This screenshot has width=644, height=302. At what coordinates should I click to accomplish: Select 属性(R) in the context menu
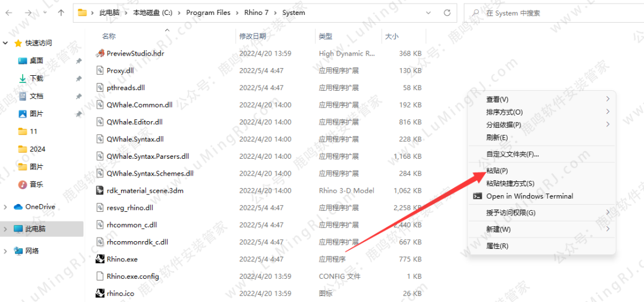(x=497, y=246)
